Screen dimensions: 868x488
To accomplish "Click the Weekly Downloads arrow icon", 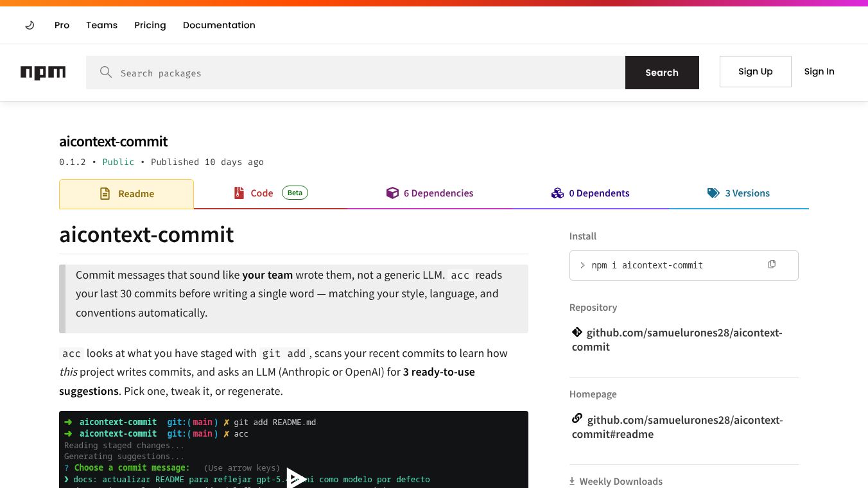I will pos(572,481).
